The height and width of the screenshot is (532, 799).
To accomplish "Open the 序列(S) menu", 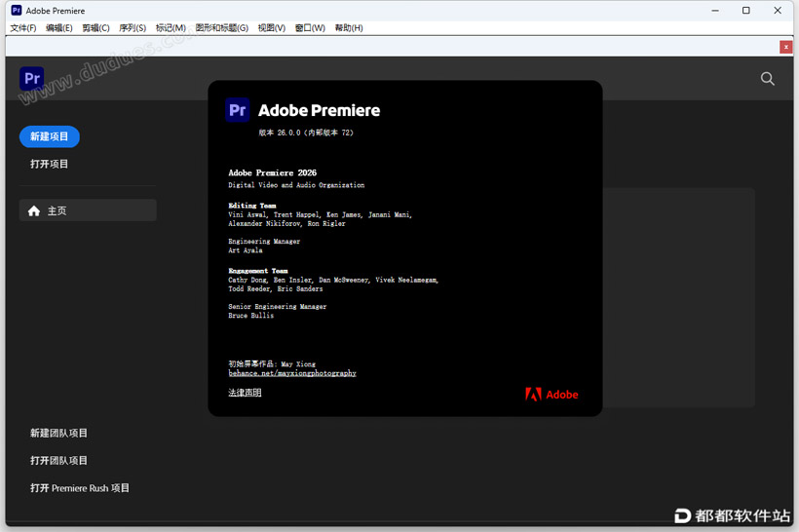I will click(133, 28).
